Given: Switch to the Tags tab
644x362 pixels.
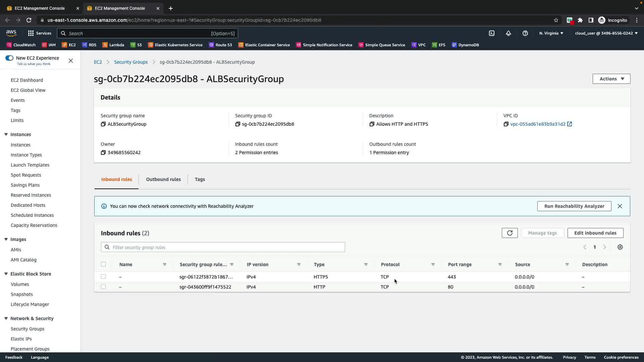Looking at the screenshot, I should pos(200,179).
